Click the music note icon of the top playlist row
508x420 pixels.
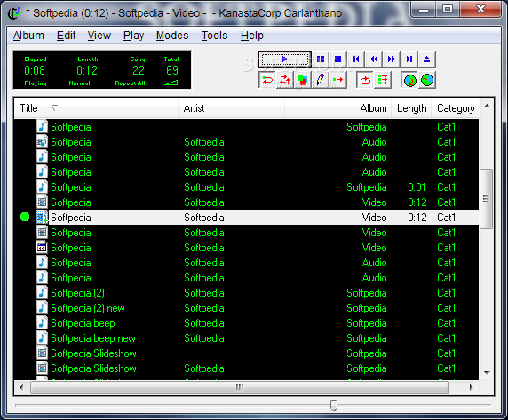coord(42,127)
